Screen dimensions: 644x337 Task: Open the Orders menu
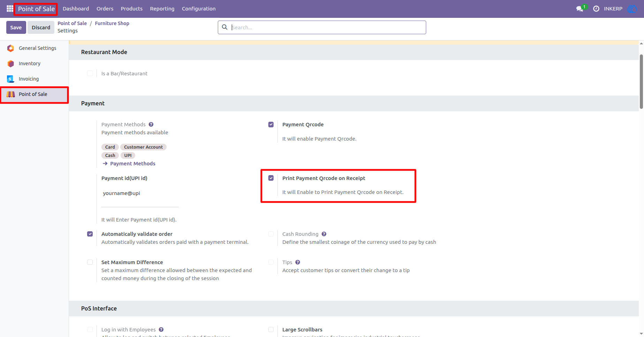105,9
